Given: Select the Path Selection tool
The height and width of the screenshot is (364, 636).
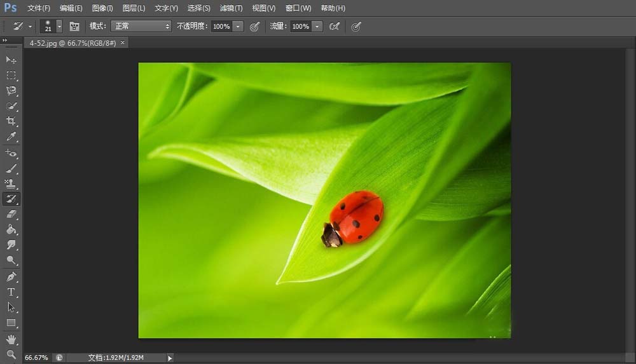Looking at the screenshot, I should [11, 307].
